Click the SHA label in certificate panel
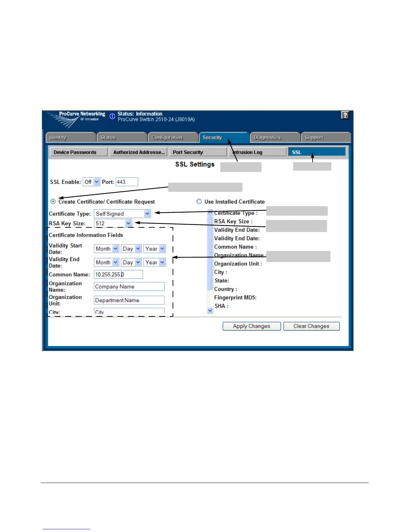411x532 pixels. tap(221, 306)
